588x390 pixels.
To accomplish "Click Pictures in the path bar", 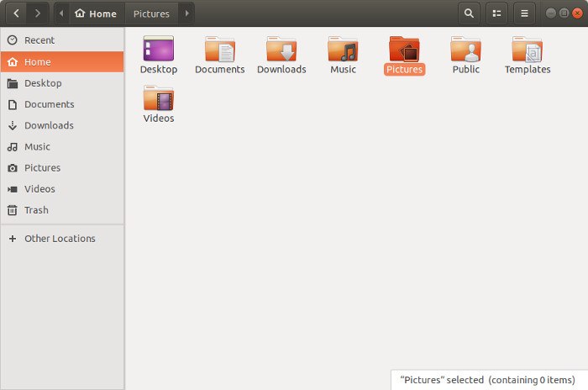I will pos(151,13).
